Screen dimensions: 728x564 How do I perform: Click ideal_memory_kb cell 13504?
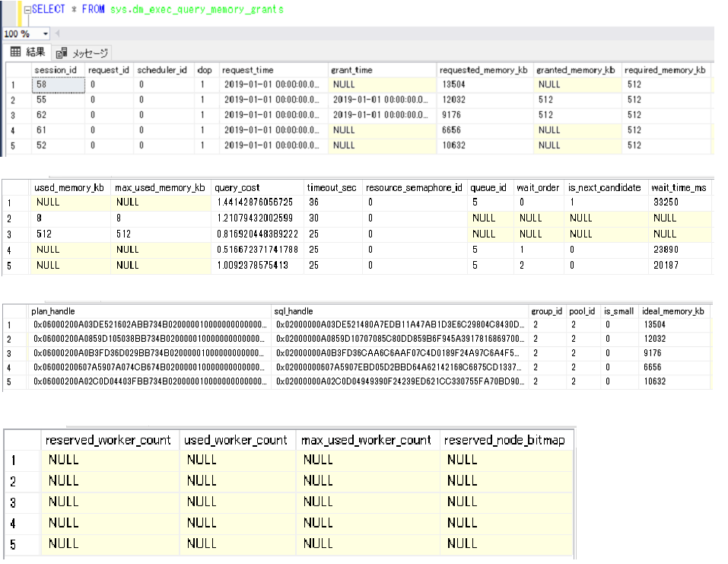tap(674, 325)
